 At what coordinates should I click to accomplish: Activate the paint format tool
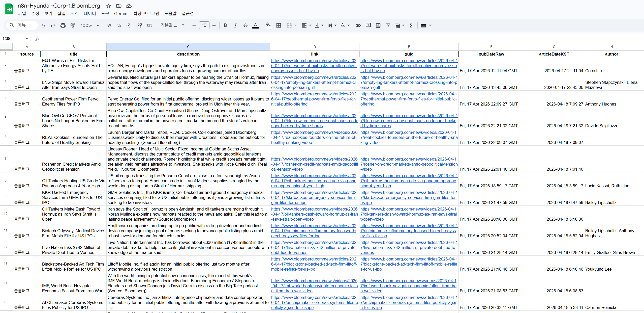tap(73, 25)
